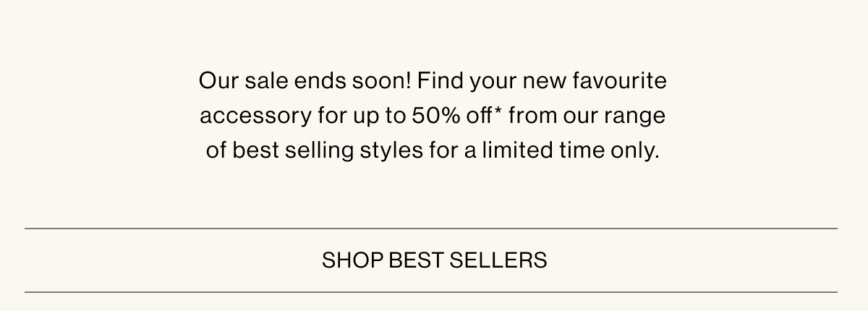Viewport: 868px width, 311px height.
Task: Click the divider line above SHOP BEST SELLERS
Action: click(x=431, y=229)
